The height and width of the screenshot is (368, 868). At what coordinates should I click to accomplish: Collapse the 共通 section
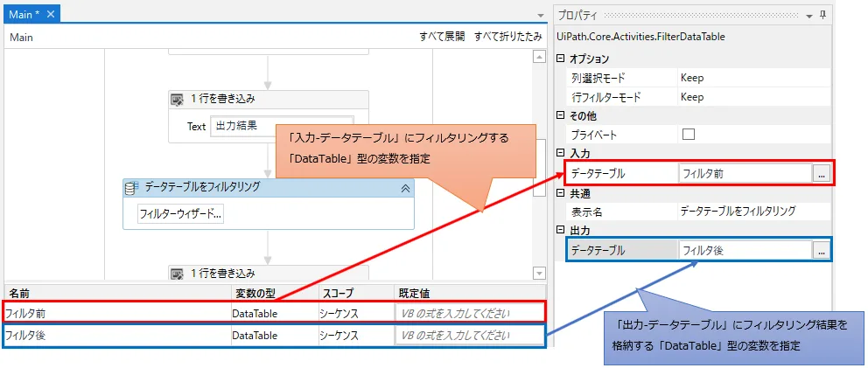(x=561, y=194)
